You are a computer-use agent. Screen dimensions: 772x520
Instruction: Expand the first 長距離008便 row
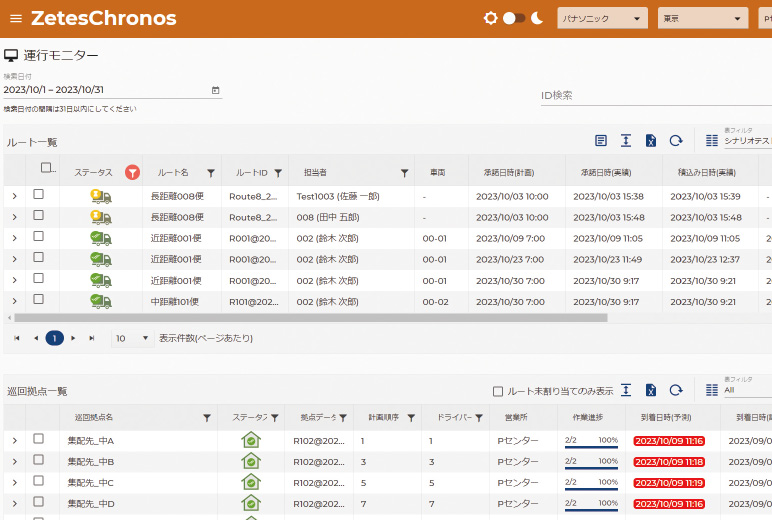15,195
